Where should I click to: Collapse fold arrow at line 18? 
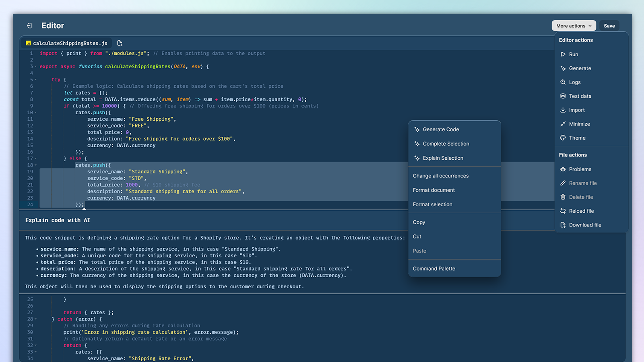pyautogui.click(x=35, y=165)
